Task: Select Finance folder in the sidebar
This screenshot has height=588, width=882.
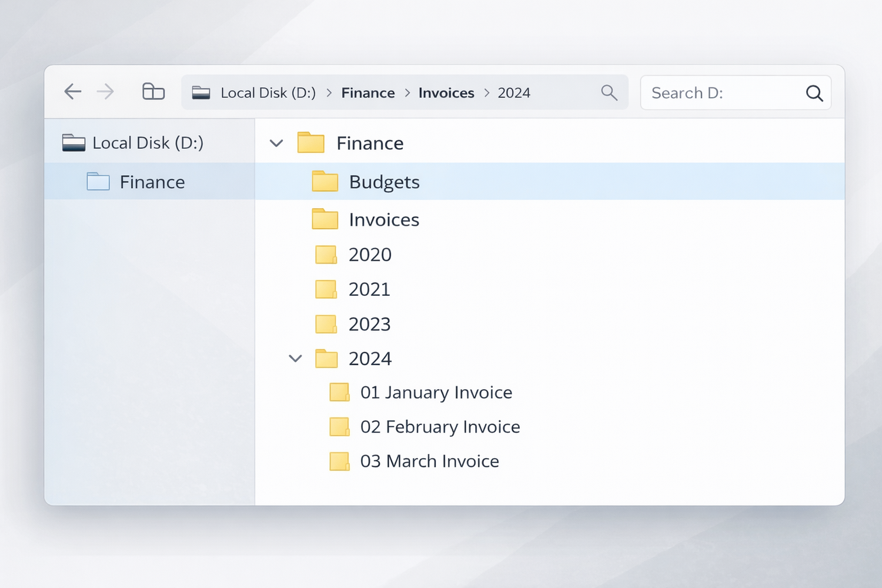Action: (152, 182)
